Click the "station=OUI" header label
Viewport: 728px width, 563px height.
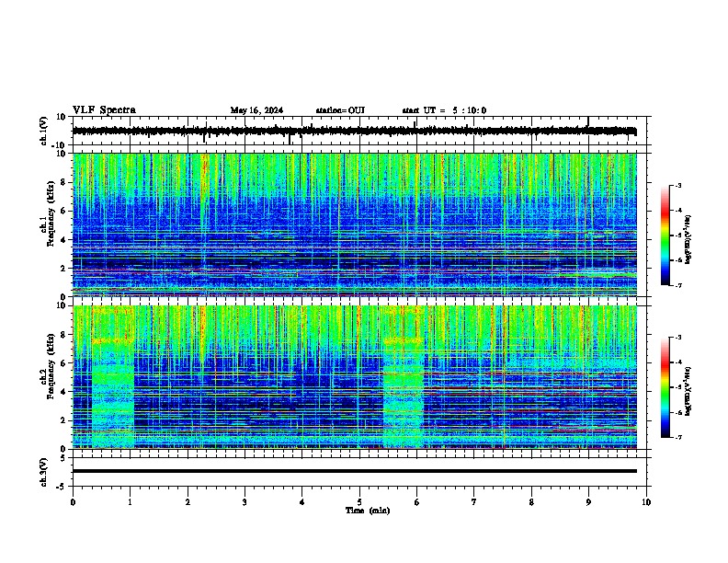[340, 110]
